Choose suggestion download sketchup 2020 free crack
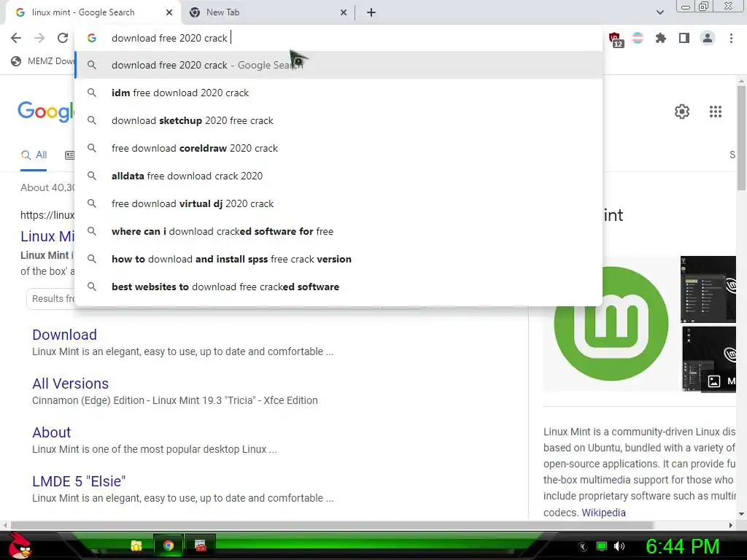This screenshot has width=747, height=560. coord(338,120)
